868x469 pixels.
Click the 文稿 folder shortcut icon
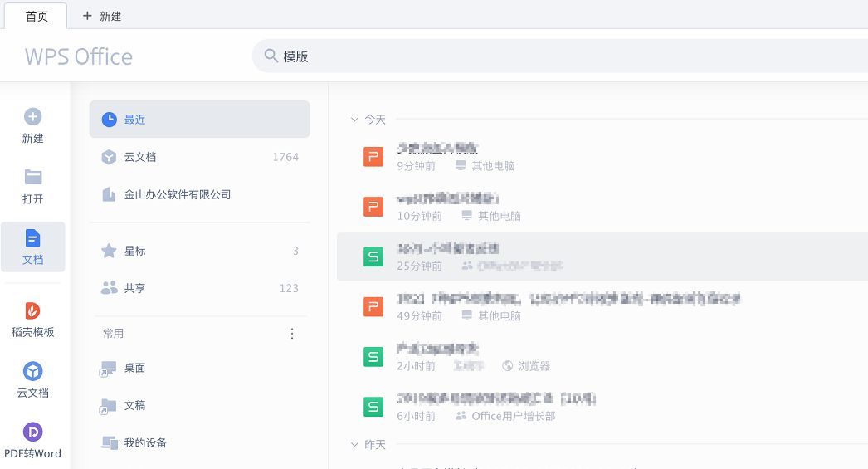pyautogui.click(x=108, y=407)
